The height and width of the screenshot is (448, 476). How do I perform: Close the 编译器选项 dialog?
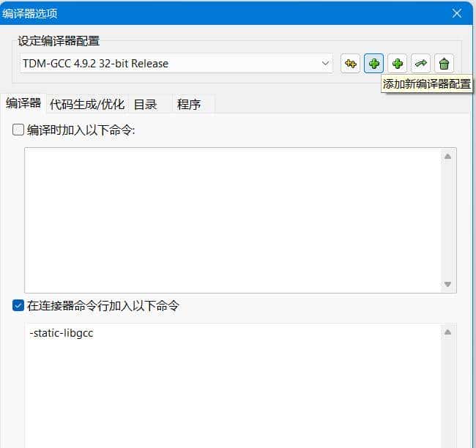pyautogui.click(x=457, y=13)
